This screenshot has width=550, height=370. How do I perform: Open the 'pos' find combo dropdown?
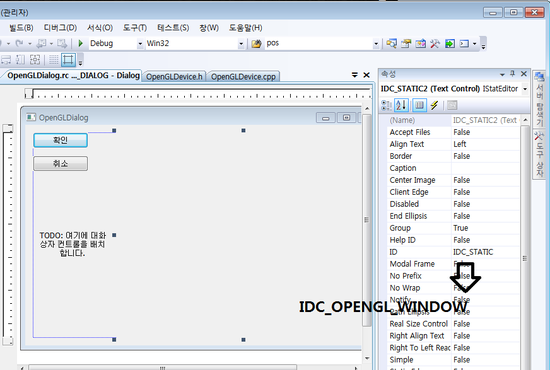376,44
